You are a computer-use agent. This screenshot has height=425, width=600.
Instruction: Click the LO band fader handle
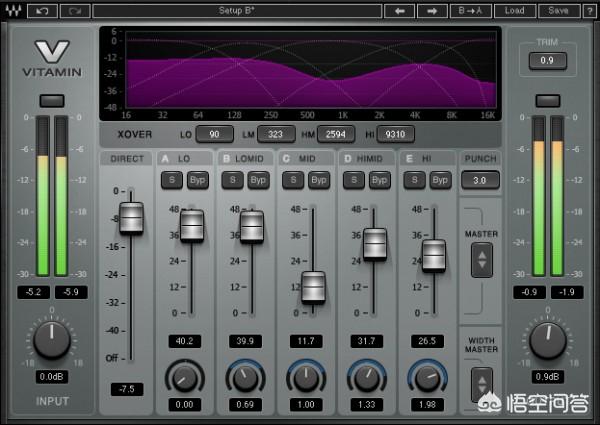point(192,226)
